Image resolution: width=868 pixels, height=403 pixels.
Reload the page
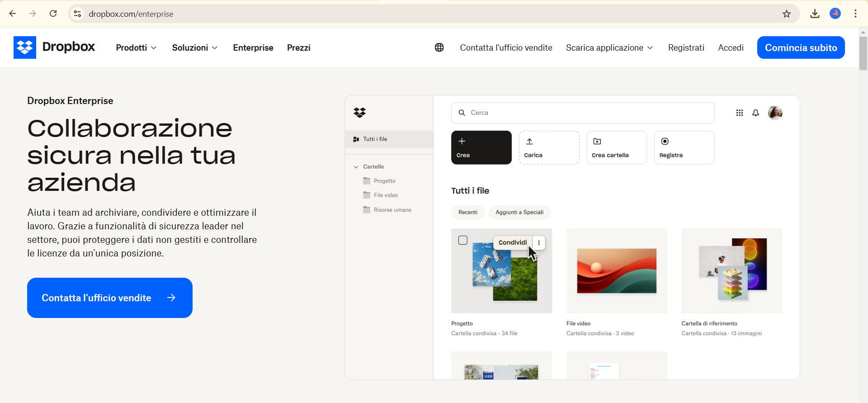53,14
